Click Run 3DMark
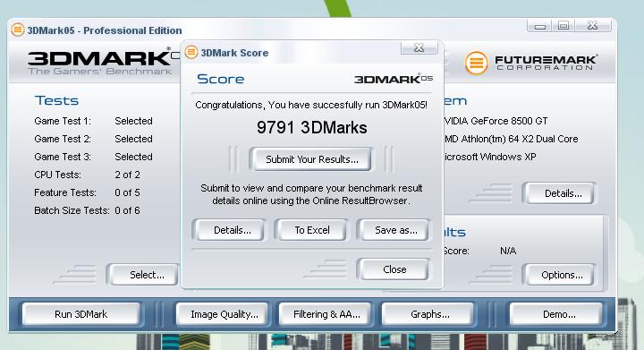 click(x=80, y=314)
